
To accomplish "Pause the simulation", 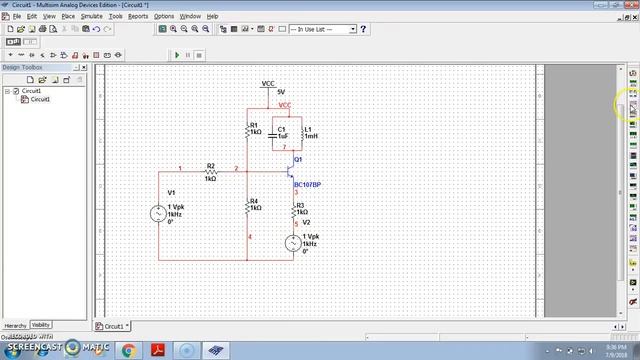I will (188, 55).
